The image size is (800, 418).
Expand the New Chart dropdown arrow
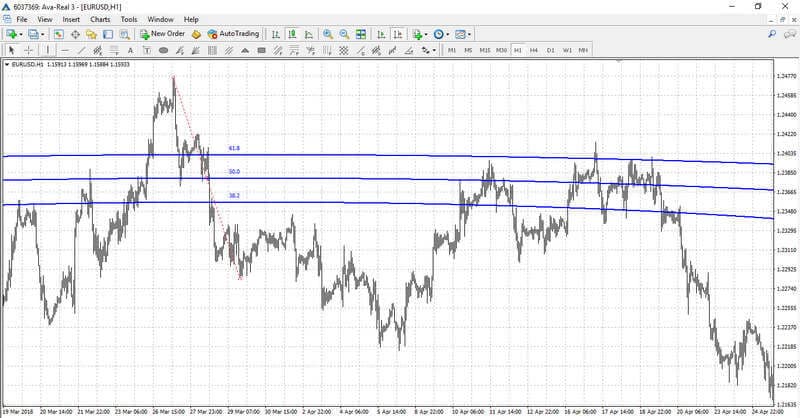point(21,34)
